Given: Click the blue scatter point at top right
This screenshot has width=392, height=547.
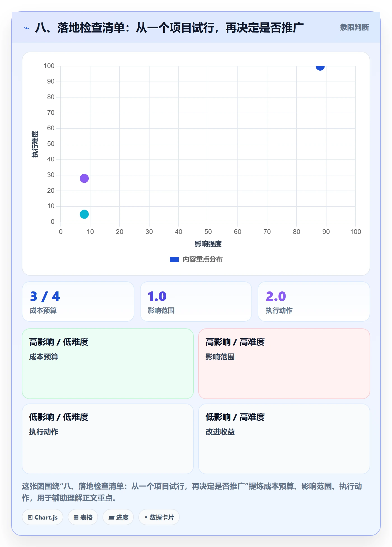Looking at the screenshot, I should tap(320, 66).
